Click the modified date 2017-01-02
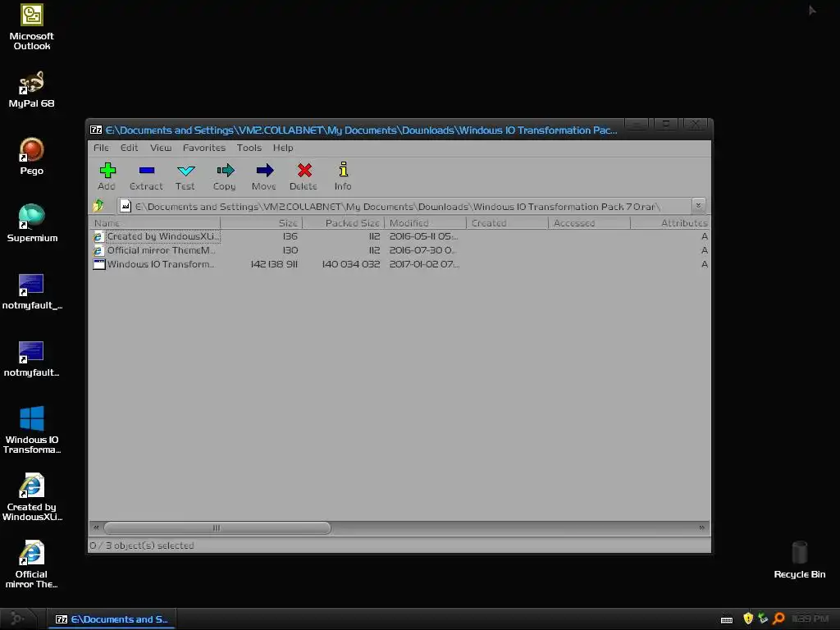This screenshot has height=630, width=840. (424, 264)
